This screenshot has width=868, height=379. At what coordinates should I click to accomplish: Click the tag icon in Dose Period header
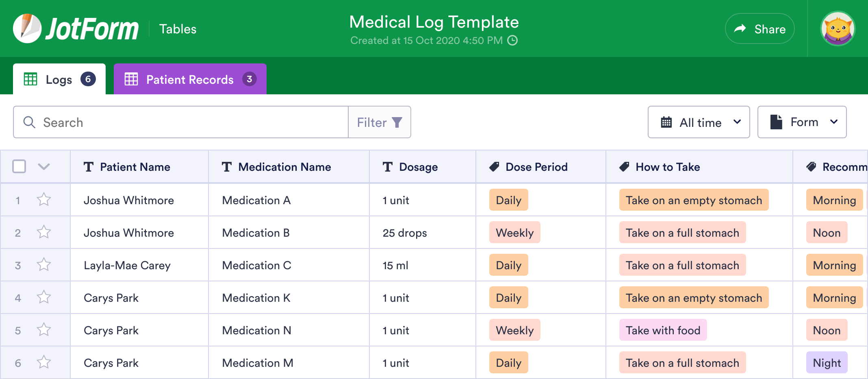point(494,167)
